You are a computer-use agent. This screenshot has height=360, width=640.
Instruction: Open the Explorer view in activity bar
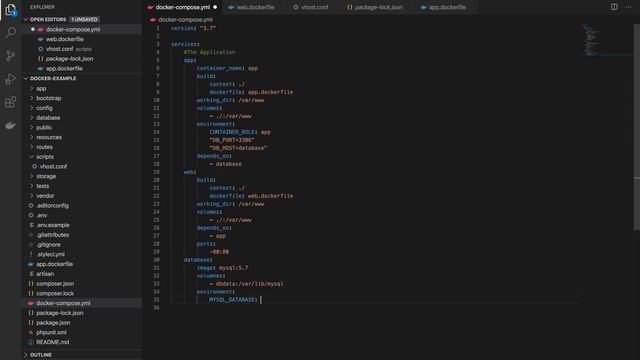[x=11, y=10]
